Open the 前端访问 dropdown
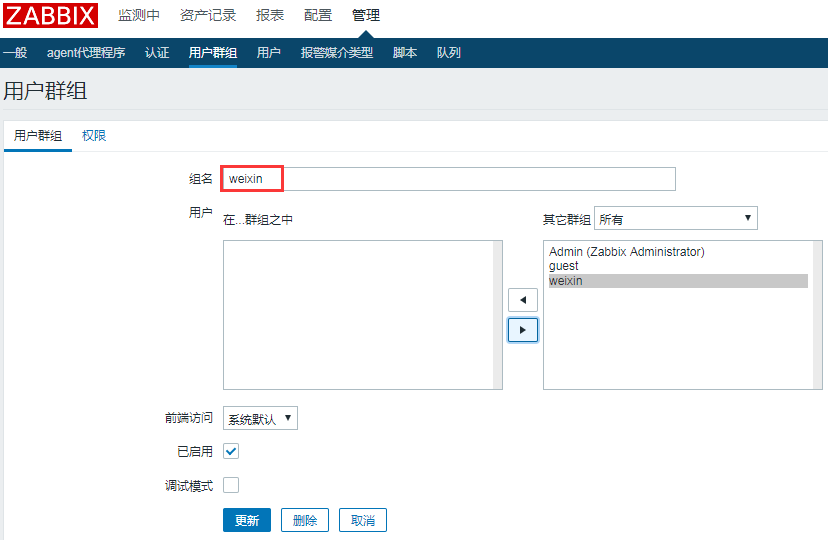This screenshot has width=828, height=540. click(260, 418)
